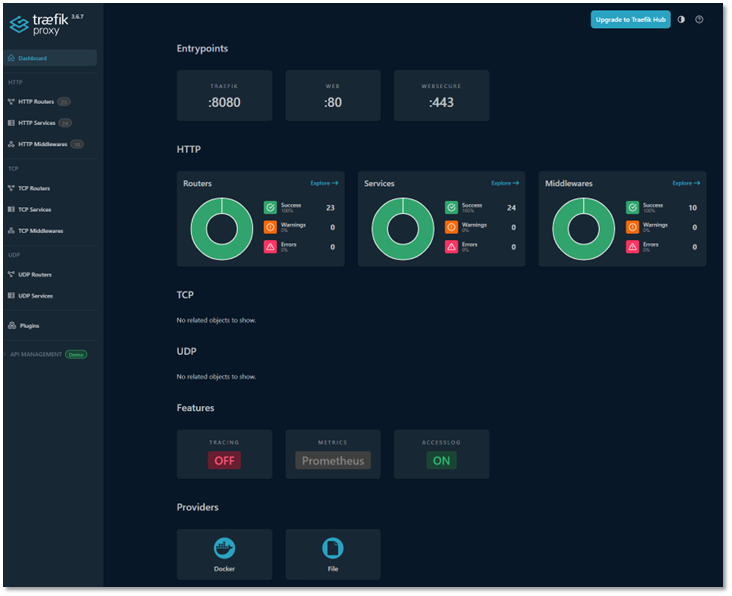Go to TCP Services page
Image resolution: width=732 pixels, height=596 pixels.
click(x=30, y=210)
